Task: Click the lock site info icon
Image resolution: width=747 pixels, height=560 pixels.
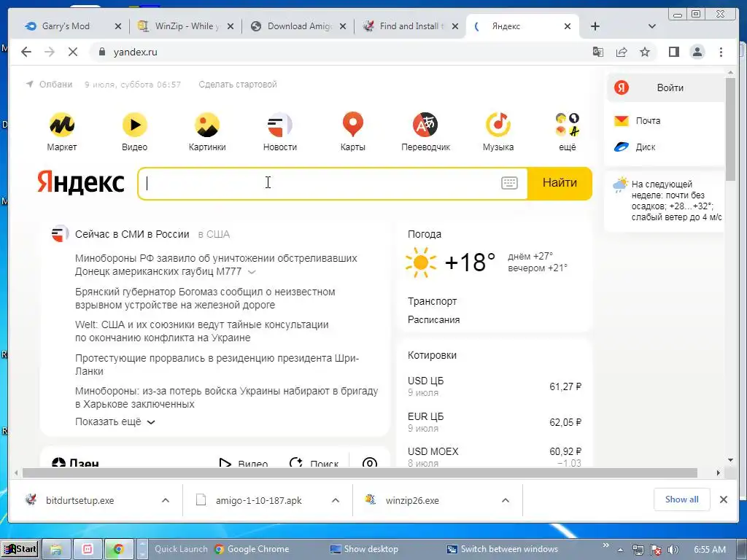Action: (x=101, y=52)
